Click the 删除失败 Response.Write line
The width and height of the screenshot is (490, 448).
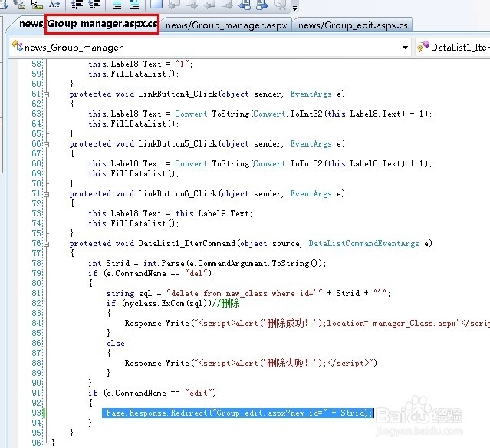pos(253,363)
